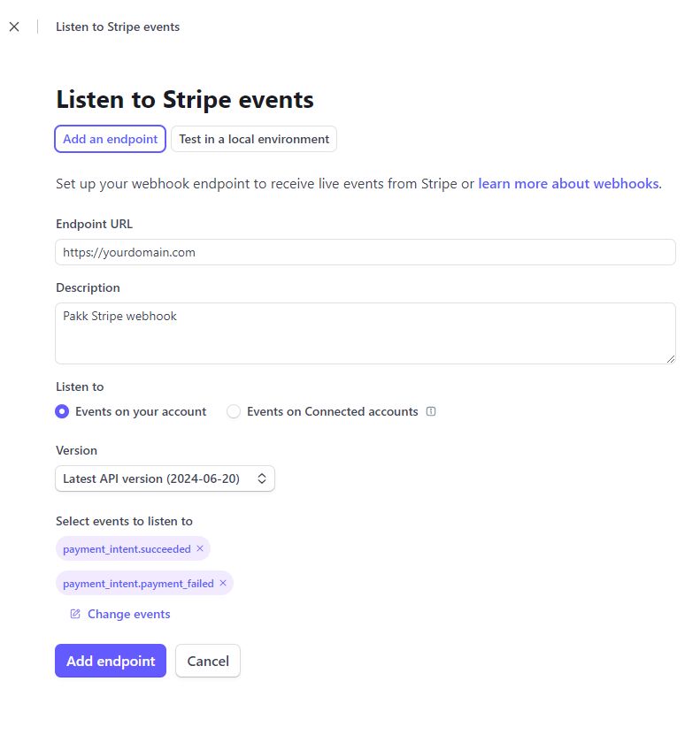Cancel the webhook setup
This screenshot has width=700, height=750.
click(208, 660)
